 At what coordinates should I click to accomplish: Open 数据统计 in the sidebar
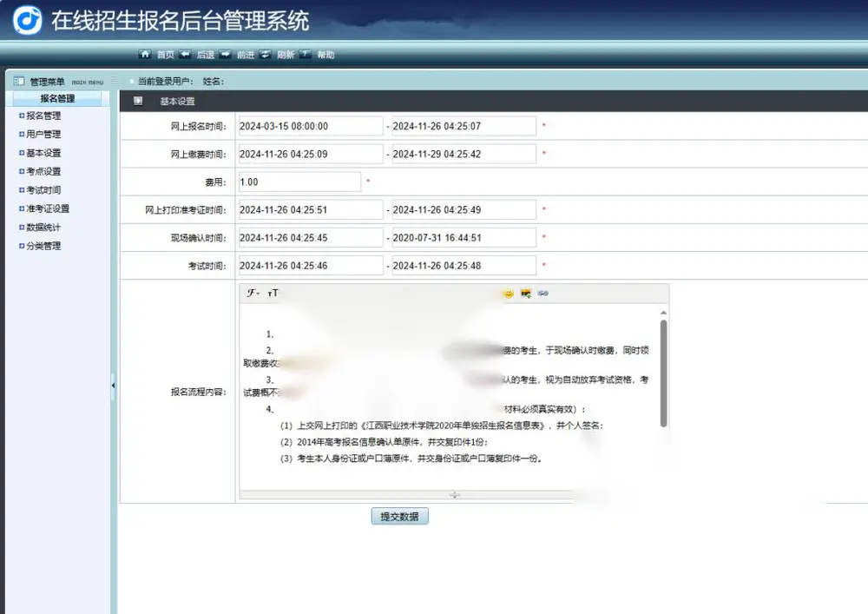click(43, 228)
